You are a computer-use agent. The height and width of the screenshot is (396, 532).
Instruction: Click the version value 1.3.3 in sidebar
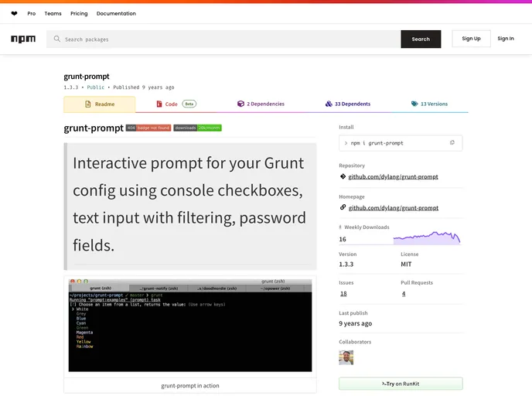click(x=346, y=265)
